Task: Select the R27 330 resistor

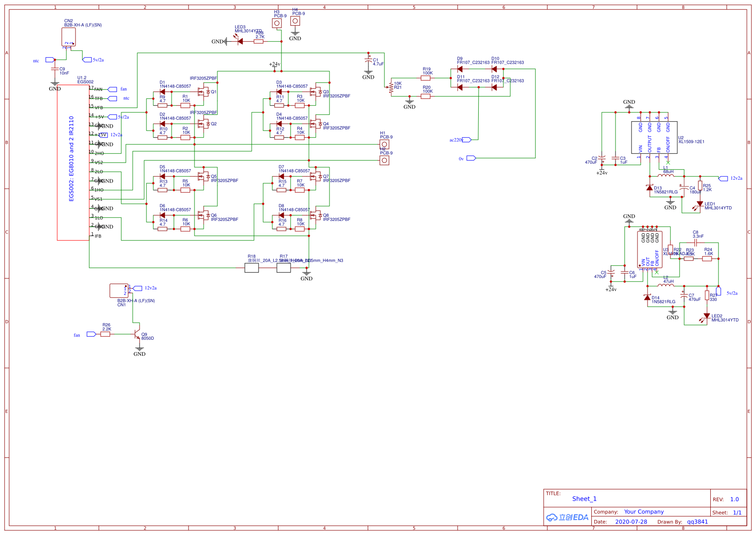Action: click(707, 295)
